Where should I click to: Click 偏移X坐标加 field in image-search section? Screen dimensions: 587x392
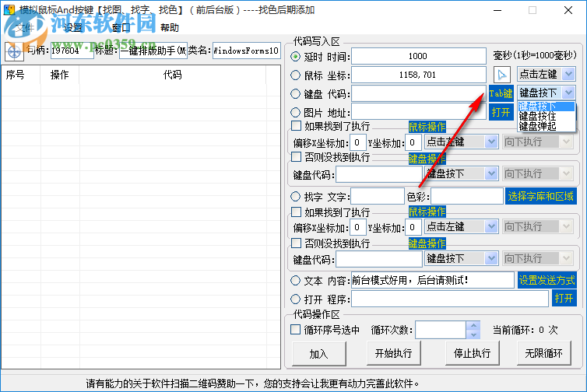point(358,142)
